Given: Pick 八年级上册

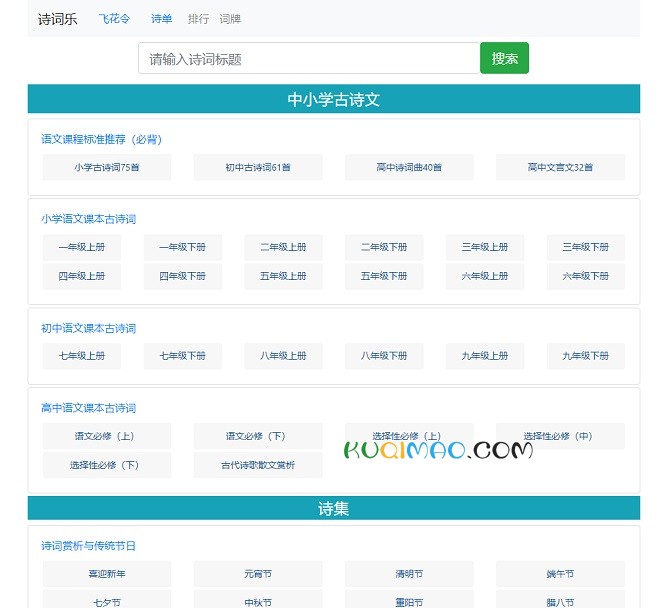Looking at the screenshot, I should 283,356.
